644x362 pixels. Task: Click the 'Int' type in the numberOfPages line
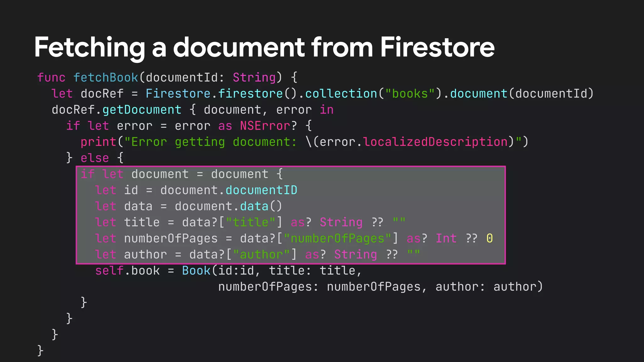click(446, 239)
